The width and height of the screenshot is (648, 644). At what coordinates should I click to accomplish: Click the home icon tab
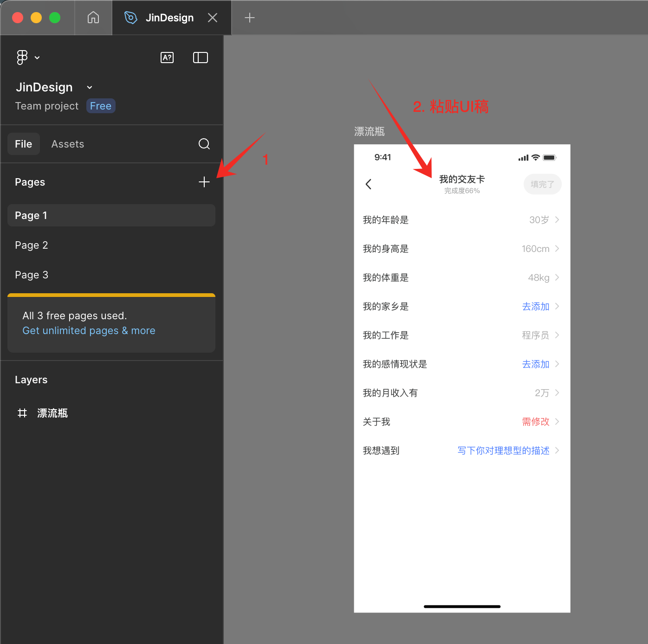93,18
